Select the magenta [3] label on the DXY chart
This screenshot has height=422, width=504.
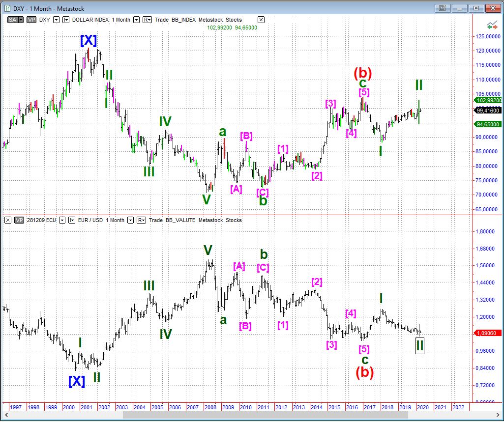pyautogui.click(x=330, y=104)
